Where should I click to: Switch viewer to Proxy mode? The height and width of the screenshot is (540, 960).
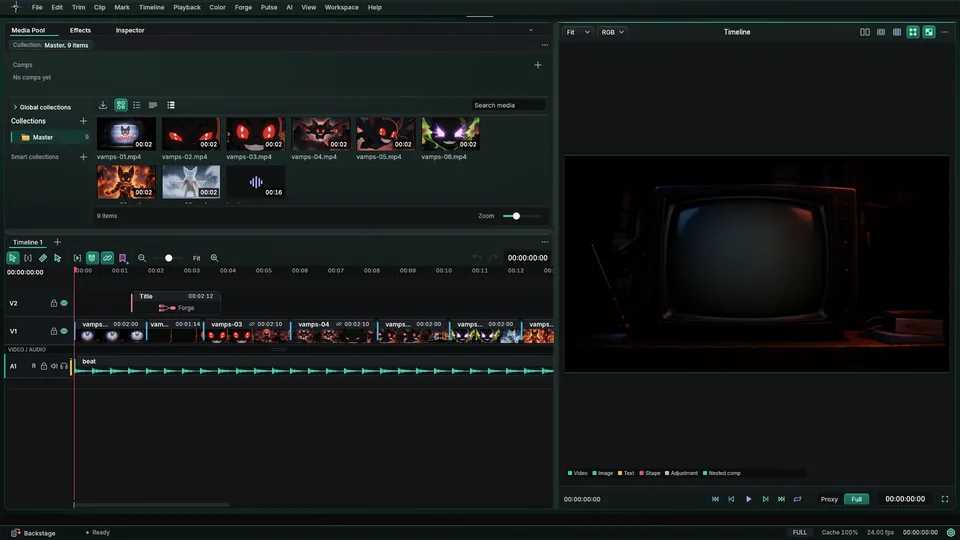click(x=829, y=499)
